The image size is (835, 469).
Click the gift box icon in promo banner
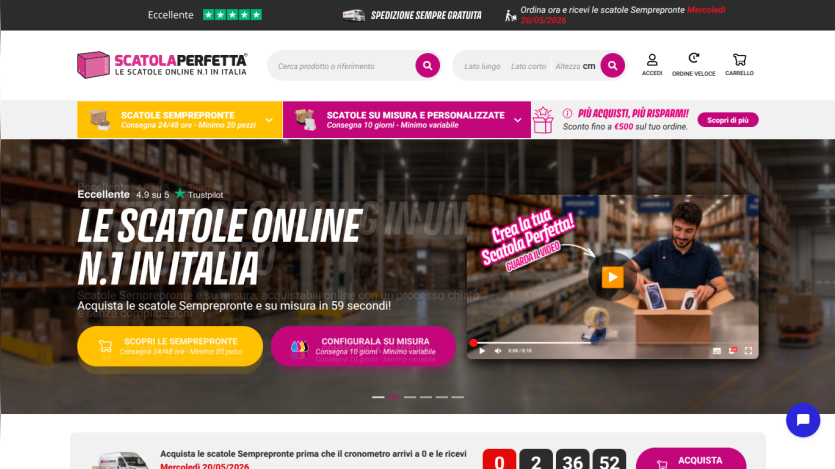click(x=543, y=120)
